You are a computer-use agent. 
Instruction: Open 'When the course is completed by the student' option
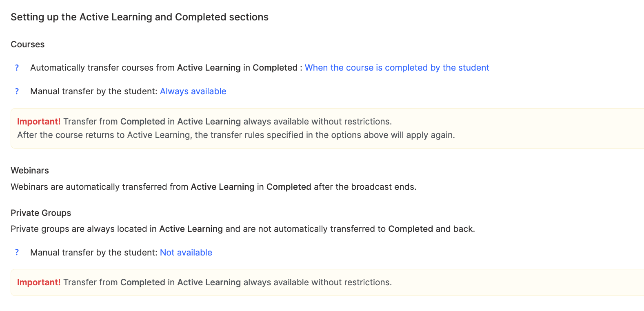tap(397, 68)
